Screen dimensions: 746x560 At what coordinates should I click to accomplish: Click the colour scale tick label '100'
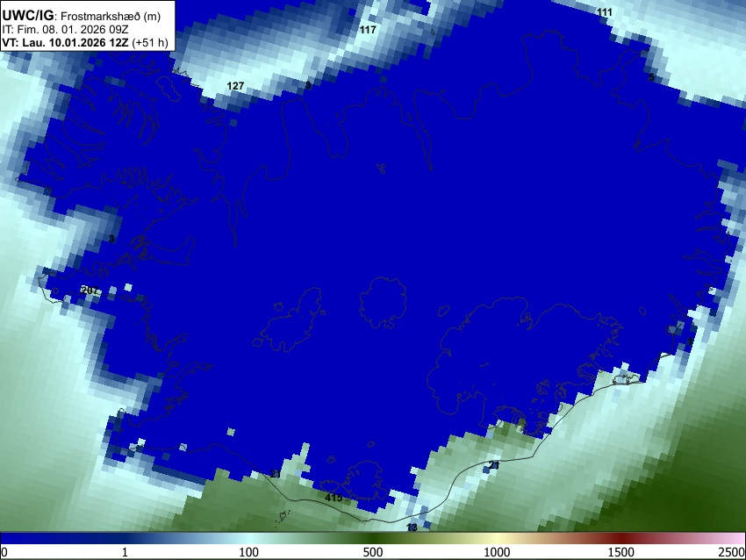(x=248, y=552)
